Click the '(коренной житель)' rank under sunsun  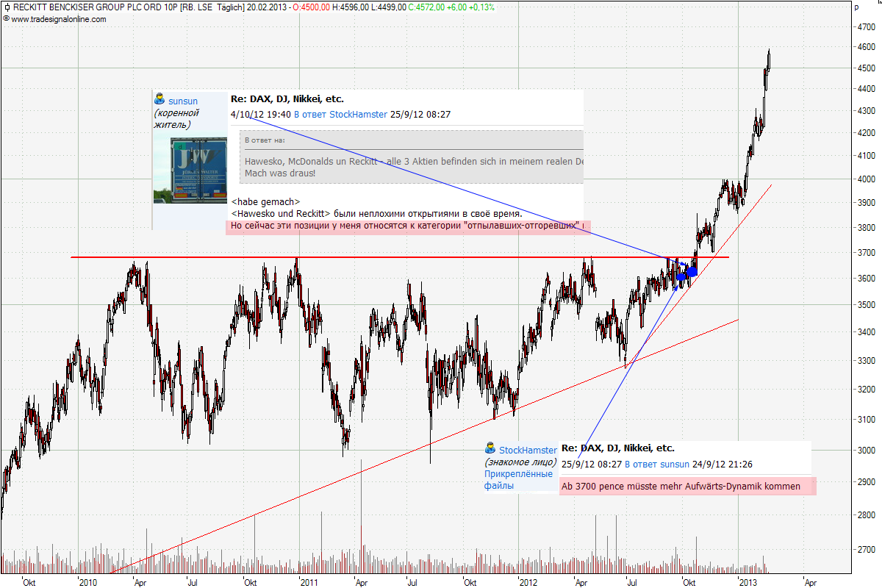[x=177, y=118]
